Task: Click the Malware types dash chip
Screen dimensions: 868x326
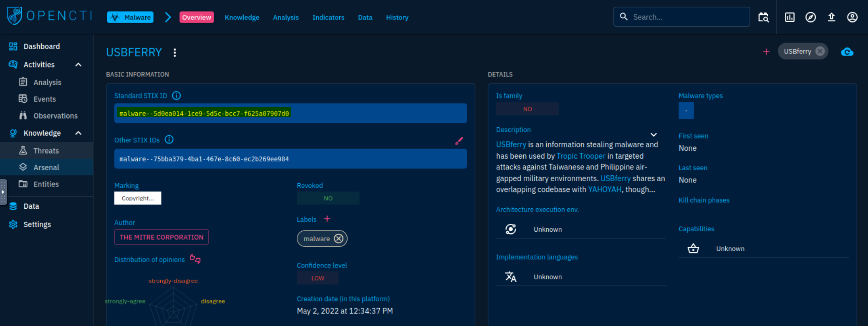Action: (x=686, y=111)
